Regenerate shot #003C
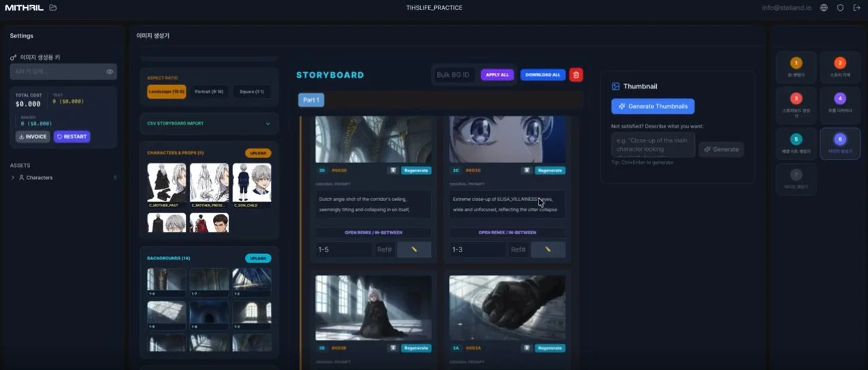The height and width of the screenshot is (370, 868). click(x=550, y=170)
